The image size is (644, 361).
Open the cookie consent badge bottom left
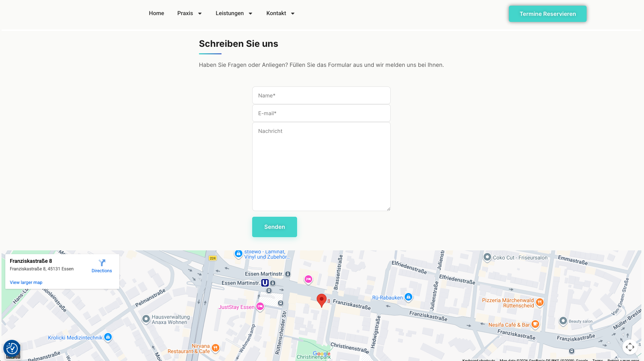tap(12, 348)
